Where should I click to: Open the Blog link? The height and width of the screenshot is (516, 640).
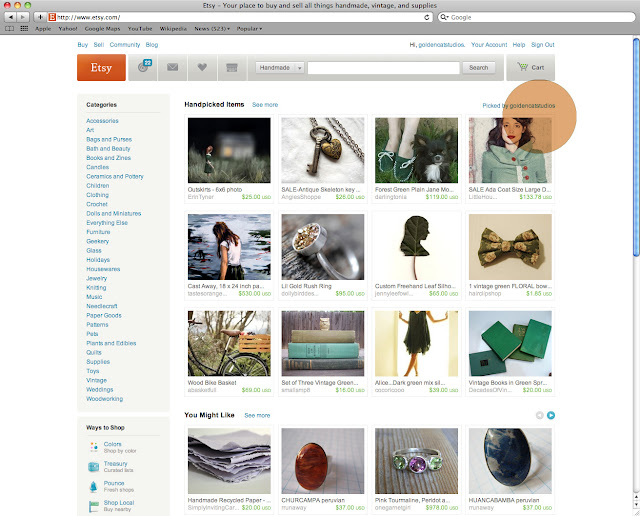tap(152, 44)
